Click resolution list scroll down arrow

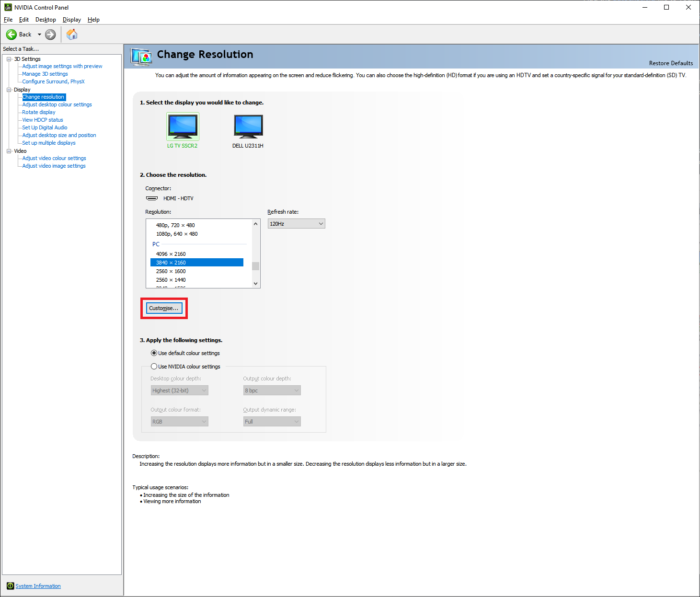click(255, 283)
